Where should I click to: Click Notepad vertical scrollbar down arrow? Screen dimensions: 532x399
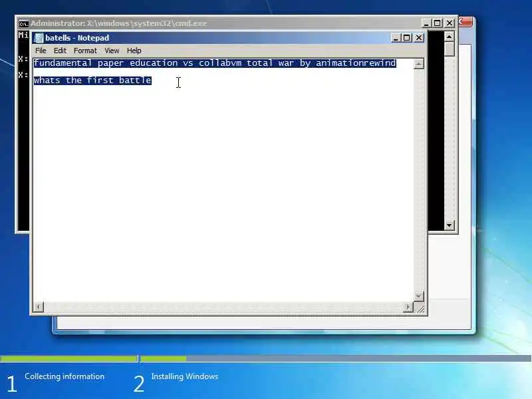[419, 296]
